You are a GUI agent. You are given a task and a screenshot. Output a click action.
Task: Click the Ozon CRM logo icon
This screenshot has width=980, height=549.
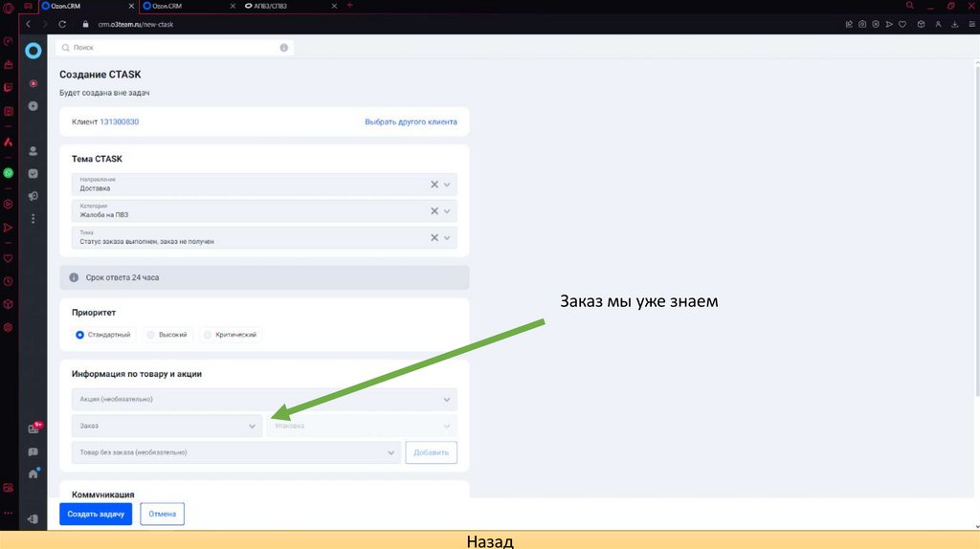click(33, 51)
